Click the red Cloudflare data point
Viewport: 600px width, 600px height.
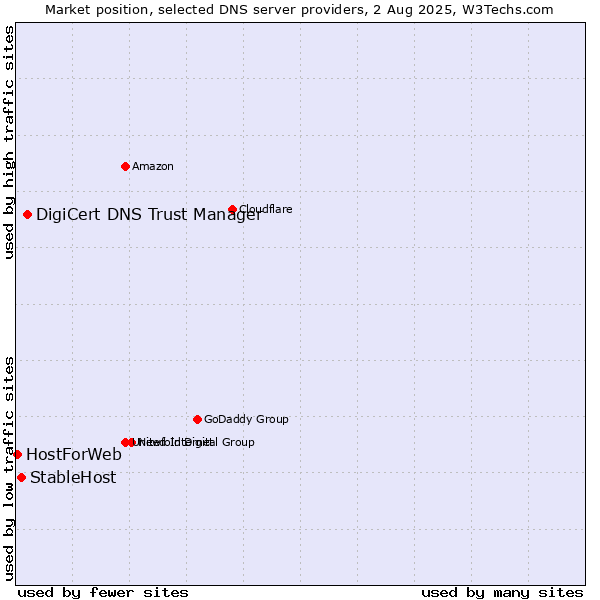[232, 209]
